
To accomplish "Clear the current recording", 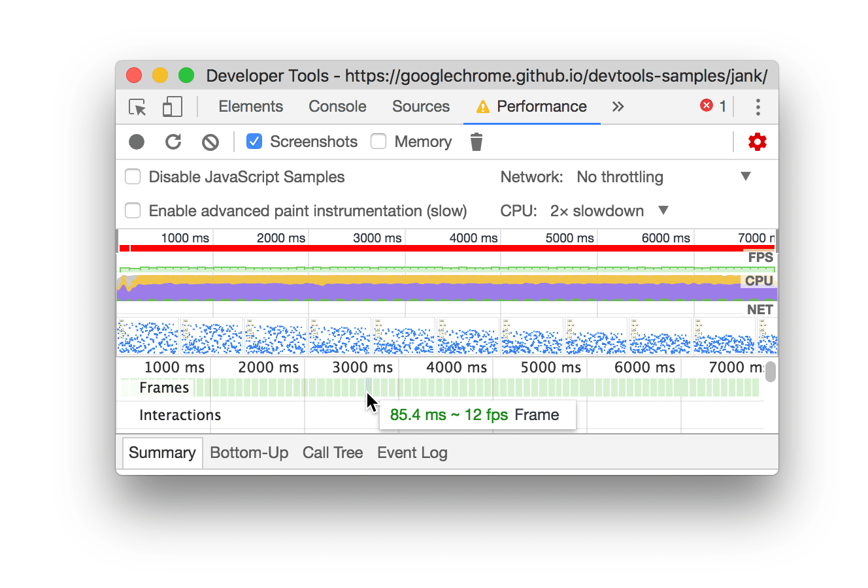I will pos(210,142).
